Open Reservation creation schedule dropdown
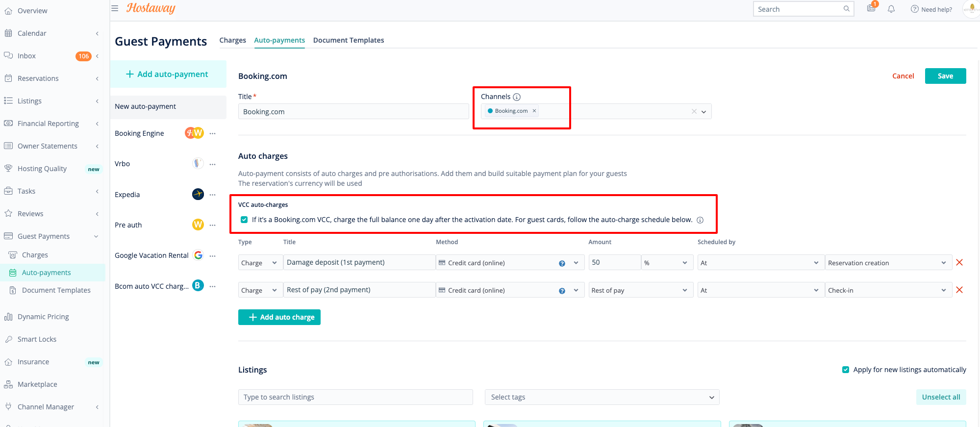 [888, 263]
